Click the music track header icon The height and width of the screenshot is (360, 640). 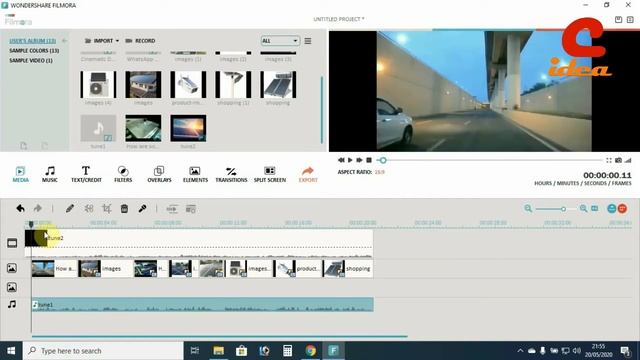[x=12, y=304]
